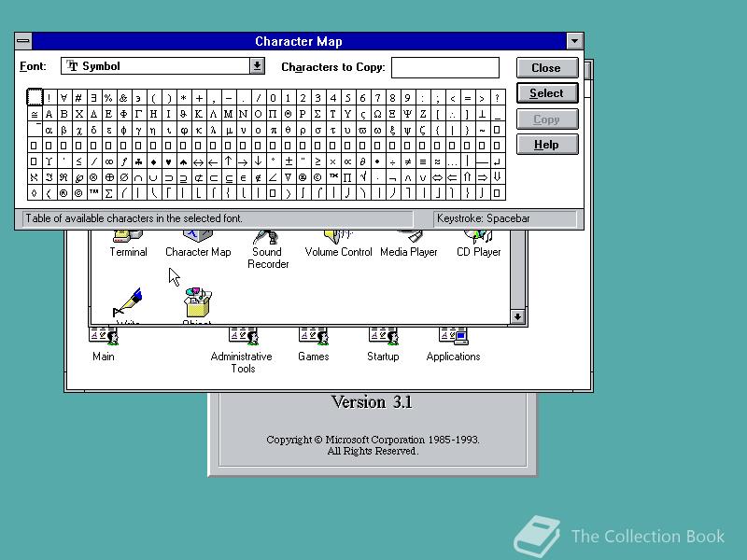Select the circled plus ⊕ symbol
747x560 pixels.
click(108, 177)
